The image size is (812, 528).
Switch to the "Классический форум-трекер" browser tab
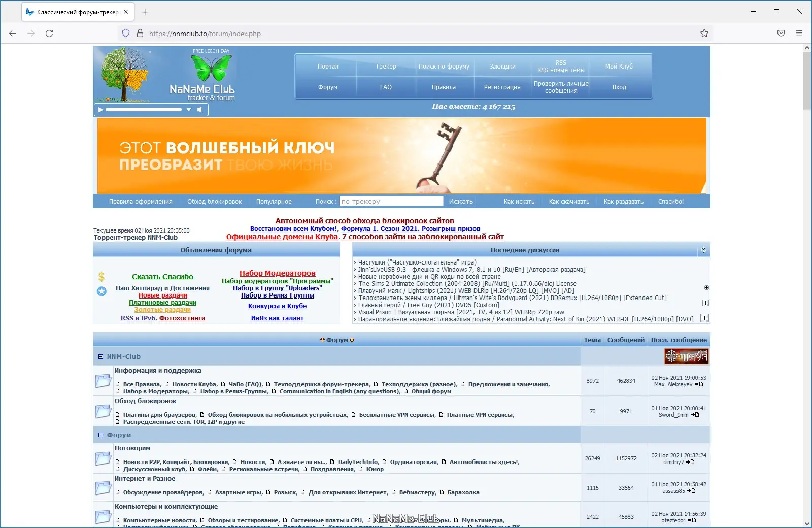76,11
